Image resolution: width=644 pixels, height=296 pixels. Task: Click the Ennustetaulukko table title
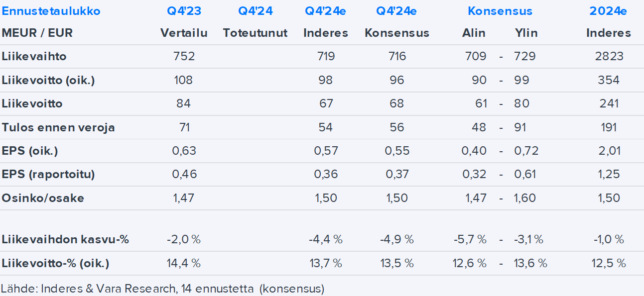click(51, 11)
